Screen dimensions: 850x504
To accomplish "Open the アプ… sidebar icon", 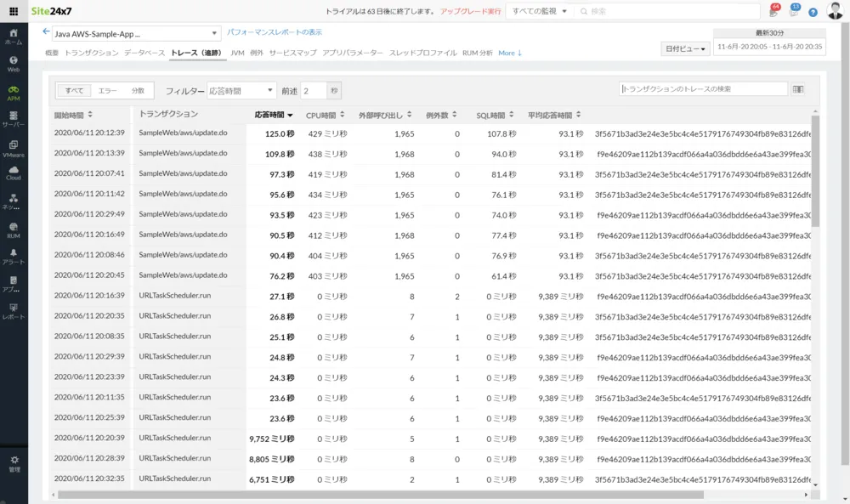I will point(14,284).
